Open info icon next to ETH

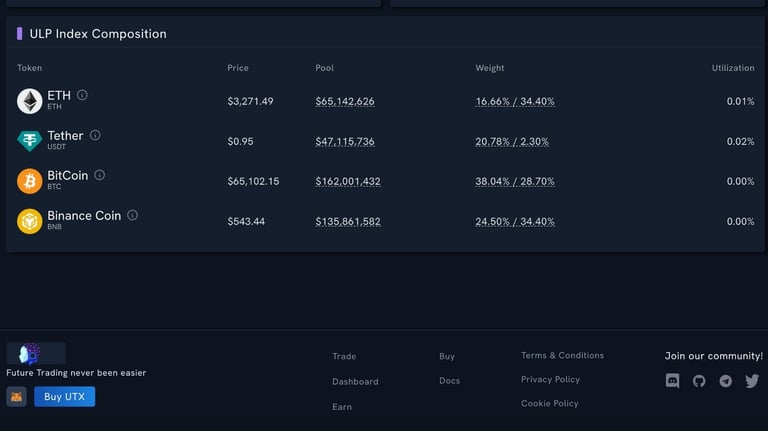coord(82,95)
